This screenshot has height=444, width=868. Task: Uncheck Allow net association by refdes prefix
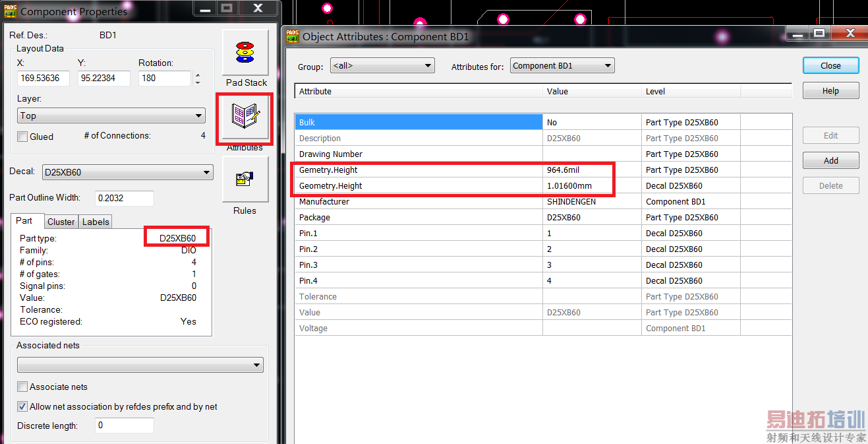click(x=22, y=406)
